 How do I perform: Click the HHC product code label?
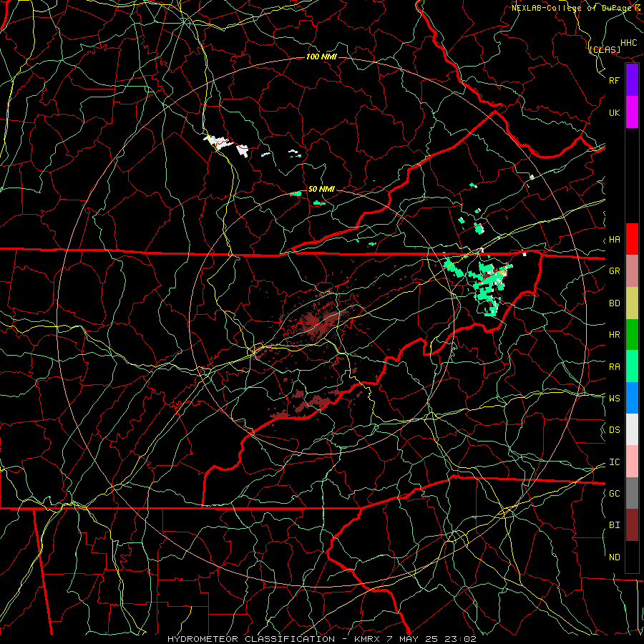click(x=629, y=43)
